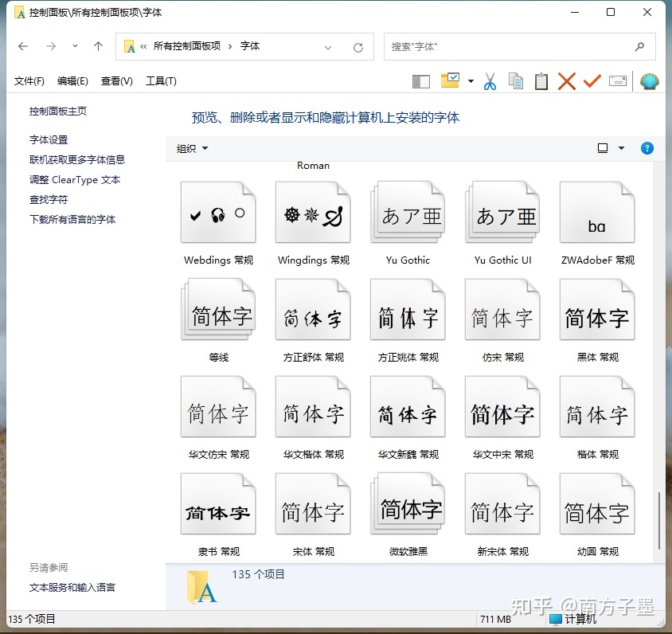Expand the view options dropdown arrow
This screenshot has width=672, height=634.
click(622, 148)
